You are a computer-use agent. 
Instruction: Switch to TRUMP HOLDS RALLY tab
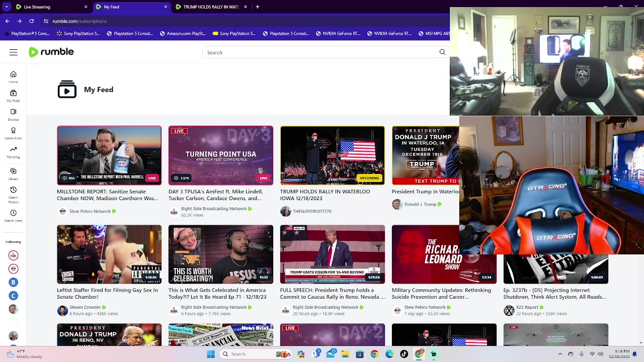coord(210,7)
